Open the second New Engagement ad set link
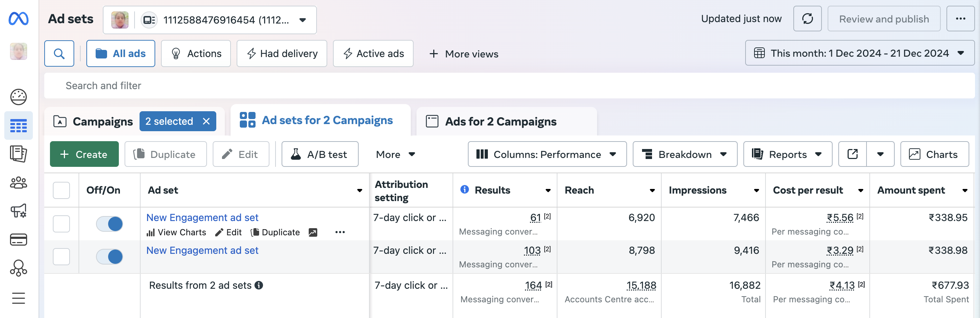Screen dimensions: 980x318 (202, 250)
